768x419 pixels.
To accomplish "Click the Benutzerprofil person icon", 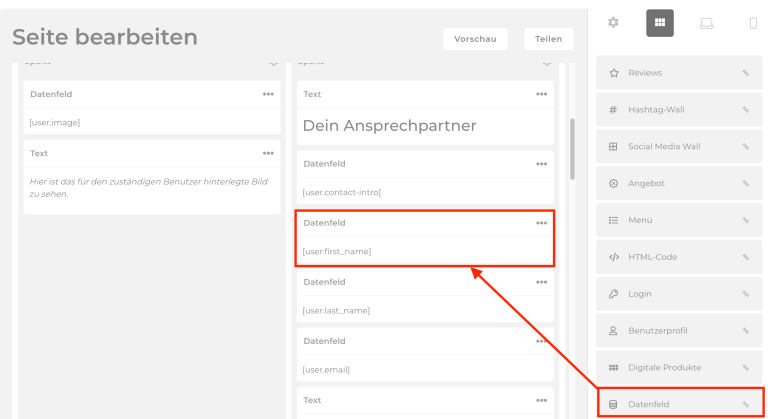I will tap(614, 331).
